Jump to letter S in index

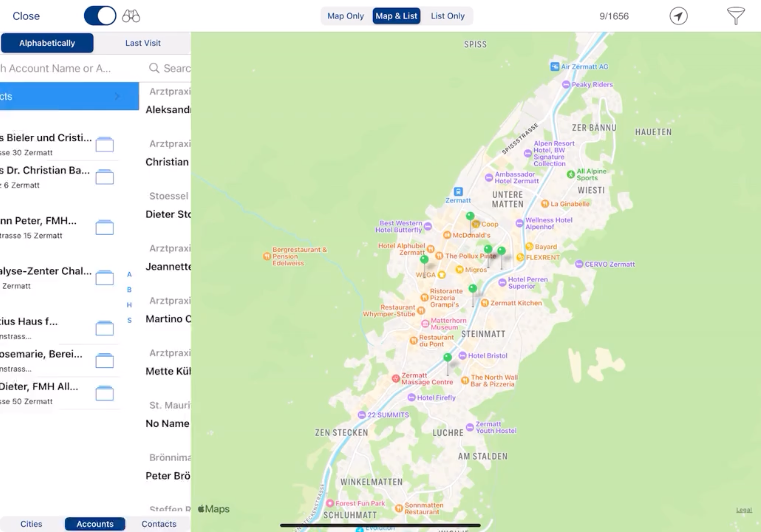click(129, 320)
